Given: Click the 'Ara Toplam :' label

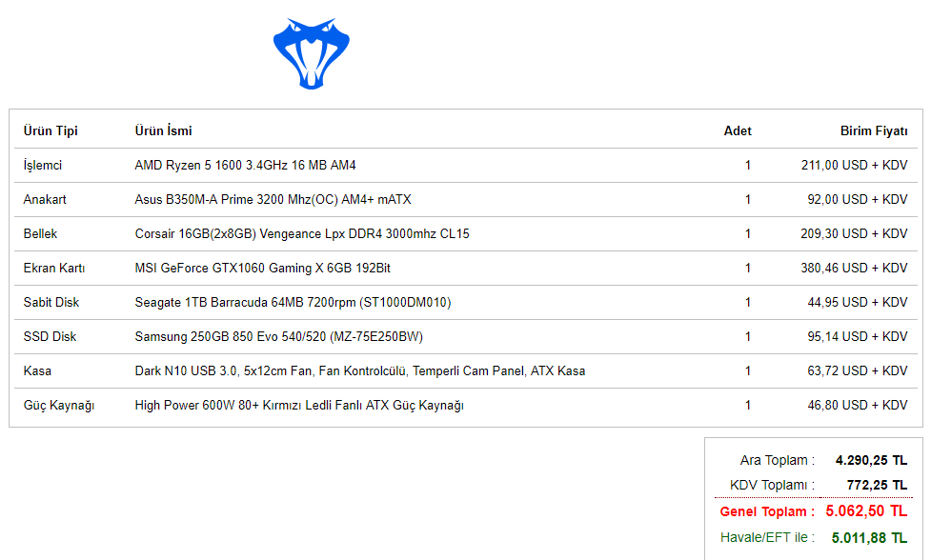Looking at the screenshot, I should (x=778, y=460).
